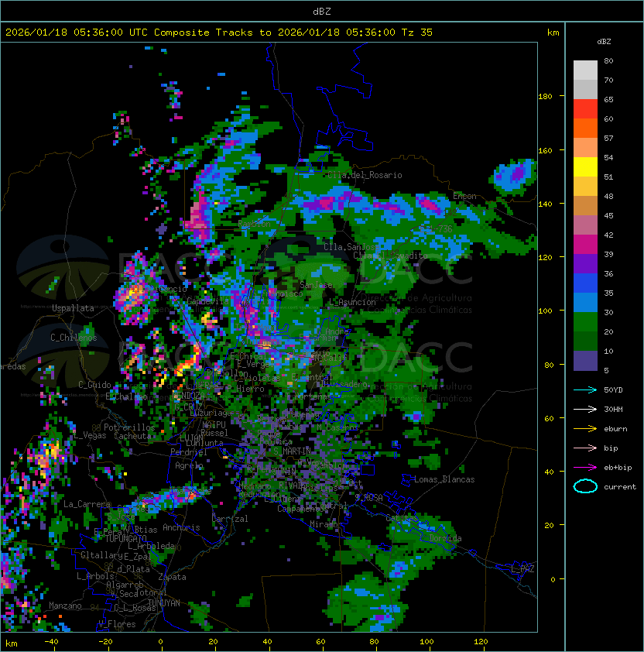Click the yellow eburn arrow legend icon

585,429
